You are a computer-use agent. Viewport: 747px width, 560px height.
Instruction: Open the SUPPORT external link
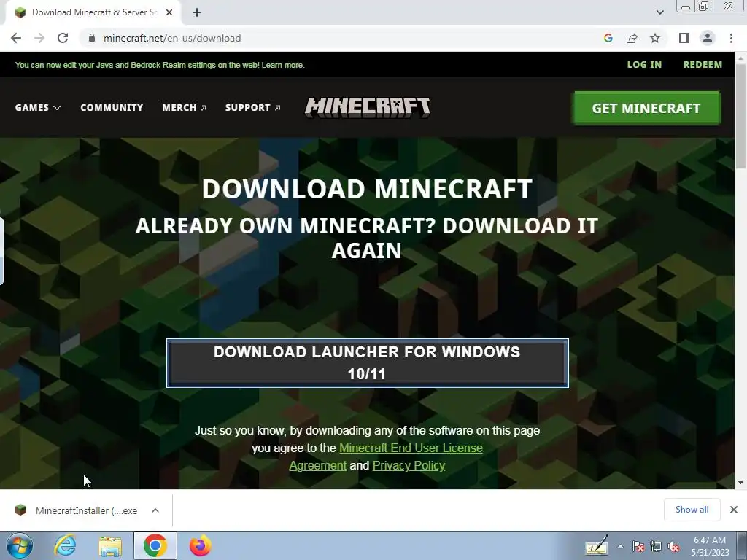[x=252, y=108]
